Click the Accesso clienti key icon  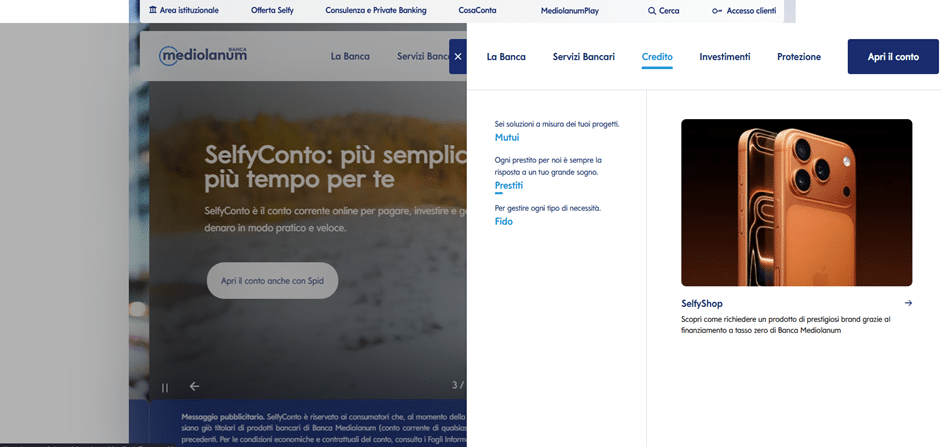pyautogui.click(x=716, y=10)
